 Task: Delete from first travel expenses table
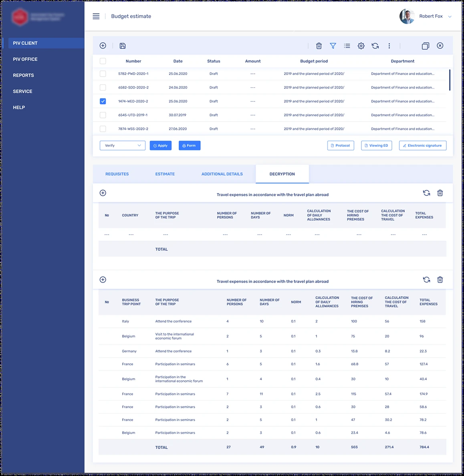point(440,193)
